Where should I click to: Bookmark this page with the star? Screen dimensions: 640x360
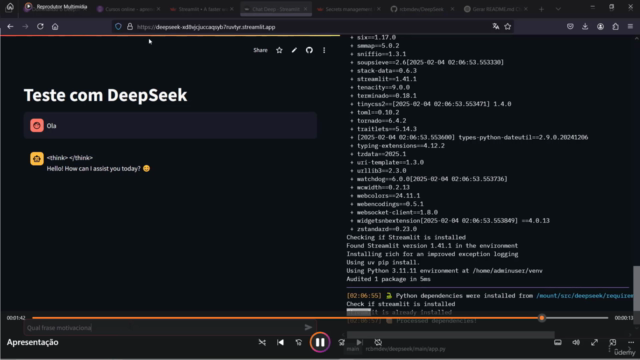click(x=508, y=27)
